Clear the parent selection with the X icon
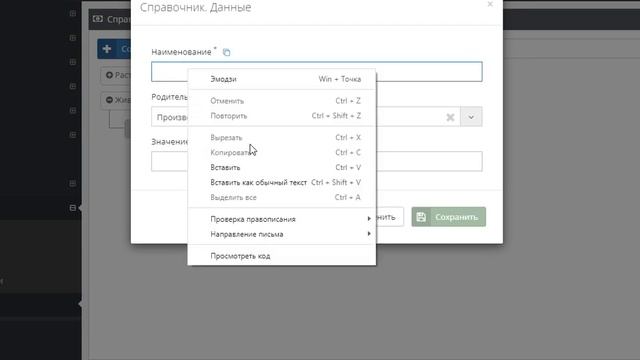This screenshot has height=360, width=640. tap(450, 118)
